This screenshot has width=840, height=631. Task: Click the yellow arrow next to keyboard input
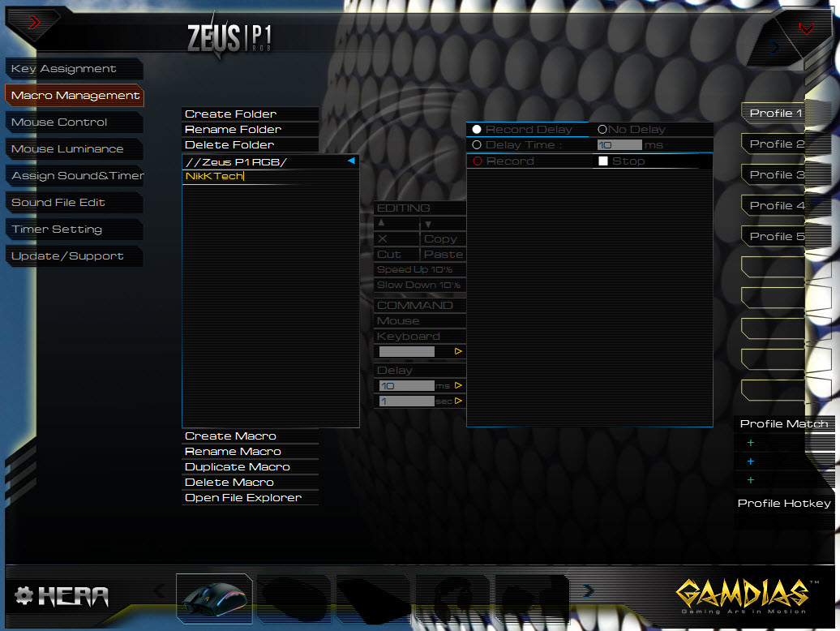tap(458, 351)
